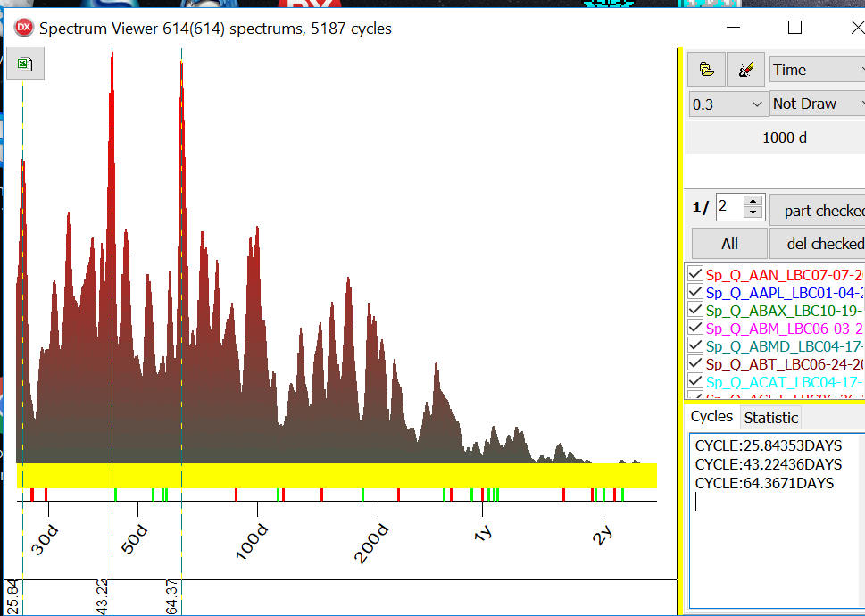Image resolution: width=865 pixels, height=616 pixels.
Task: Disable the Sp_Q_ABT spectrum checkbox
Action: [x=696, y=363]
